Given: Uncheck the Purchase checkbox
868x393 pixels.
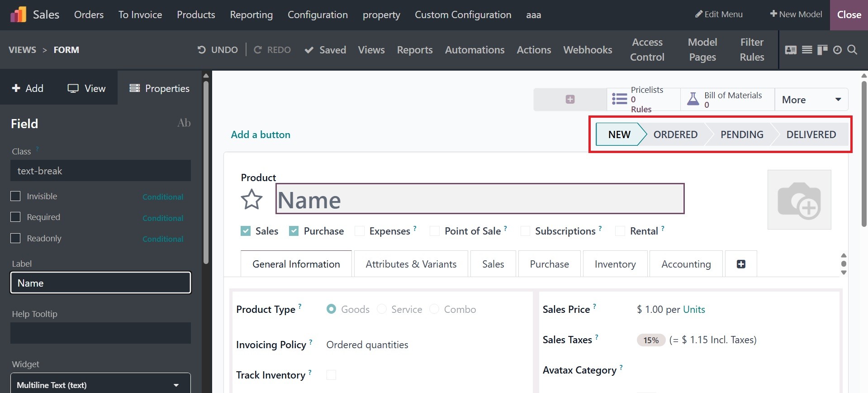Looking at the screenshot, I should 294,231.
